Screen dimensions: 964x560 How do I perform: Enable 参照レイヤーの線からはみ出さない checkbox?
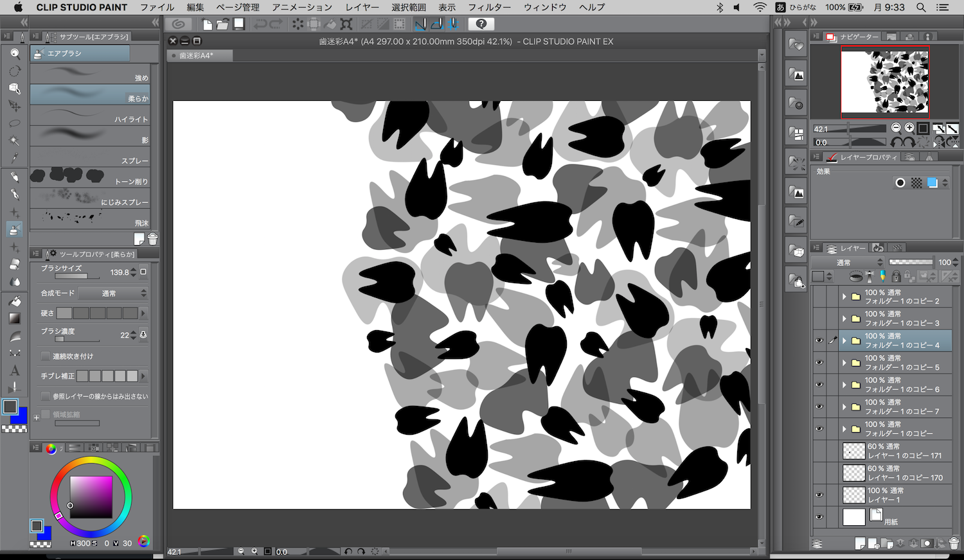[45, 396]
